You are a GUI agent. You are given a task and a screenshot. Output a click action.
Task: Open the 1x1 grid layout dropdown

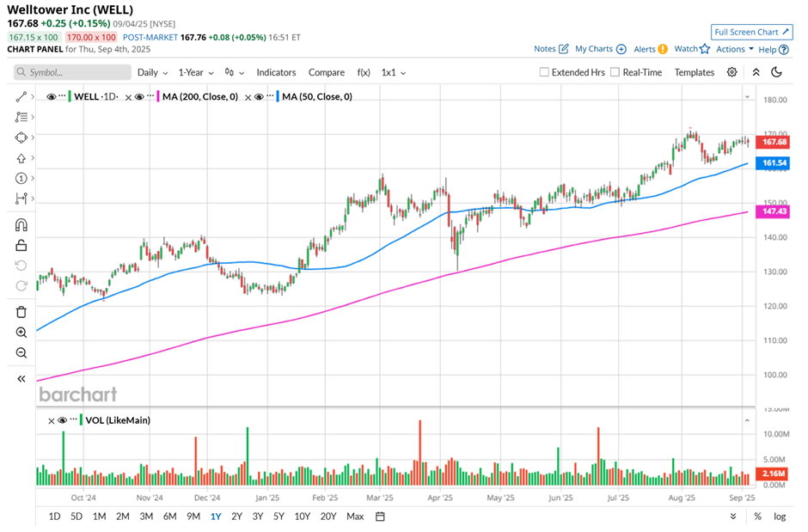click(394, 72)
